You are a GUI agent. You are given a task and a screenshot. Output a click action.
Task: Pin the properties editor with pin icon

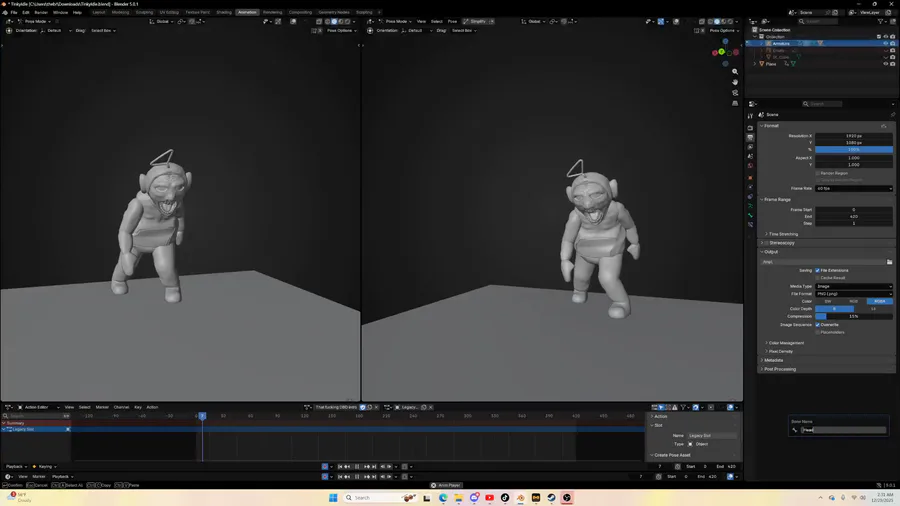(893, 115)
